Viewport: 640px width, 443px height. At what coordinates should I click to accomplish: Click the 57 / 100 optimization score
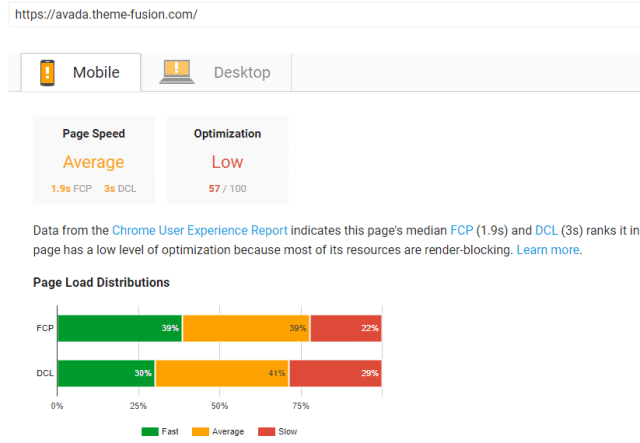[x=227, y=189]
